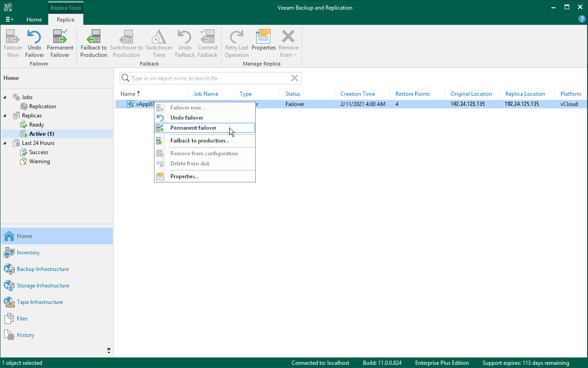Click the Enterprise Plus Edition status text
Image resolution: width=588 pixels, height=368 pixels.
(x=442, y=363)
